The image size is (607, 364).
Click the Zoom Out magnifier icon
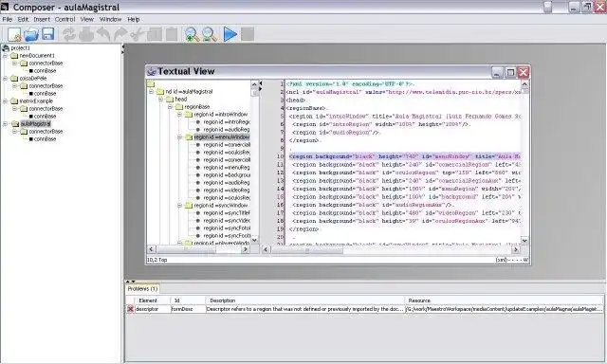pyautogui.click(x=210, y=34)
